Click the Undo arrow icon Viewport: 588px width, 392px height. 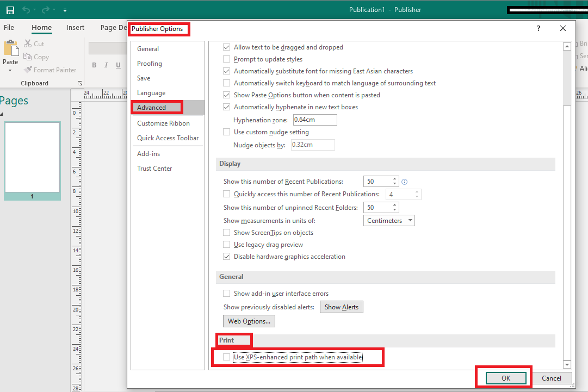26,10
